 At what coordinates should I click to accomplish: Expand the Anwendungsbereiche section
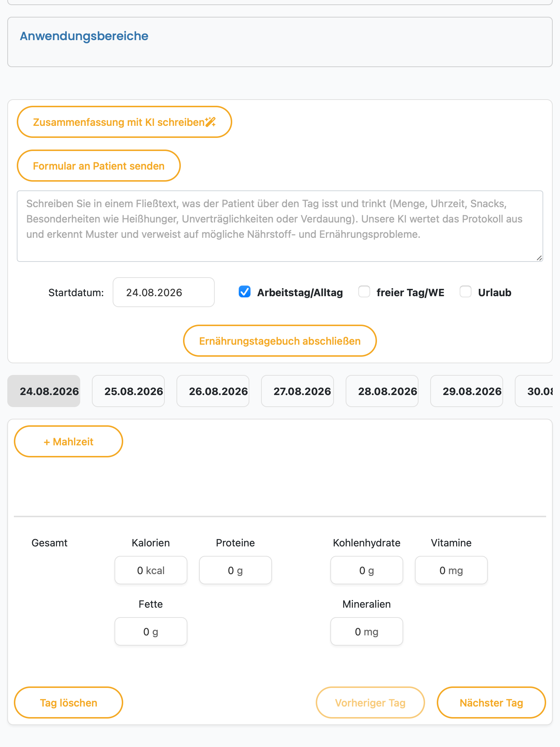(x=84, y=36)
